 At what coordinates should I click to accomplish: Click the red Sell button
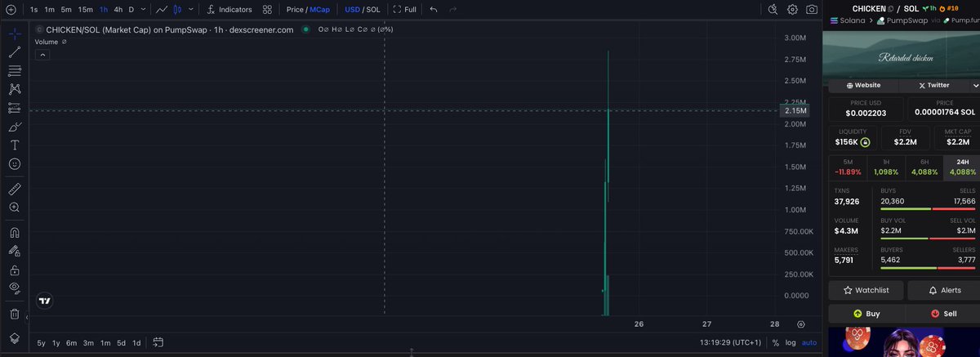(x=945, y=314)
